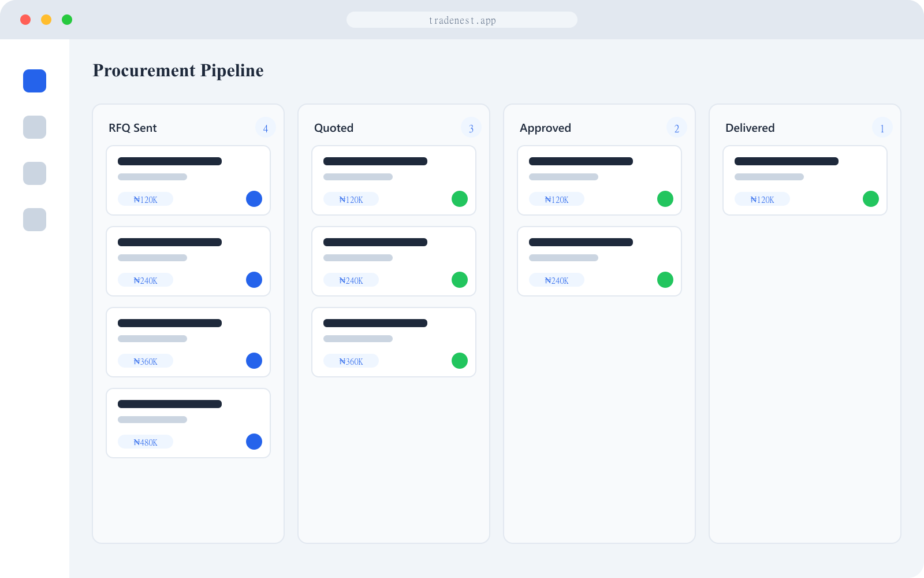
Task: Click the ₦120K amount tag in Quoted
Action: tap(351, 199)
